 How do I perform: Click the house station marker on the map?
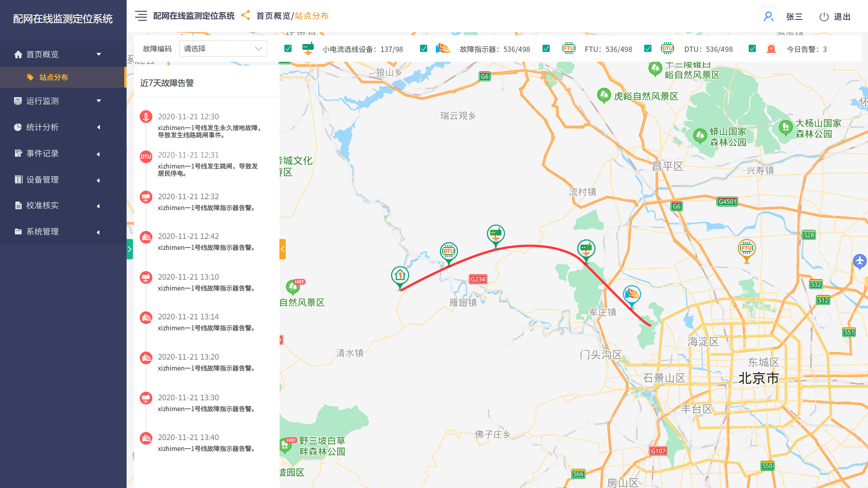(x=400, y=276)
